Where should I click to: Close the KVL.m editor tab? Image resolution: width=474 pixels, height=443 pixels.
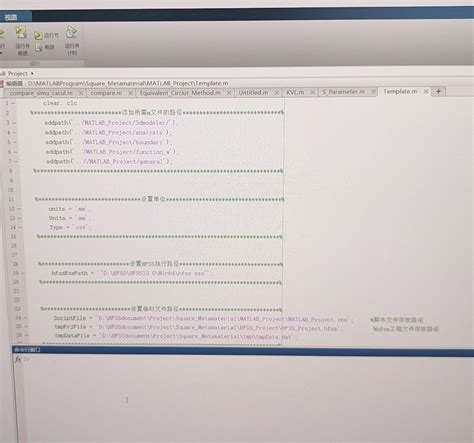coord(312,92)
